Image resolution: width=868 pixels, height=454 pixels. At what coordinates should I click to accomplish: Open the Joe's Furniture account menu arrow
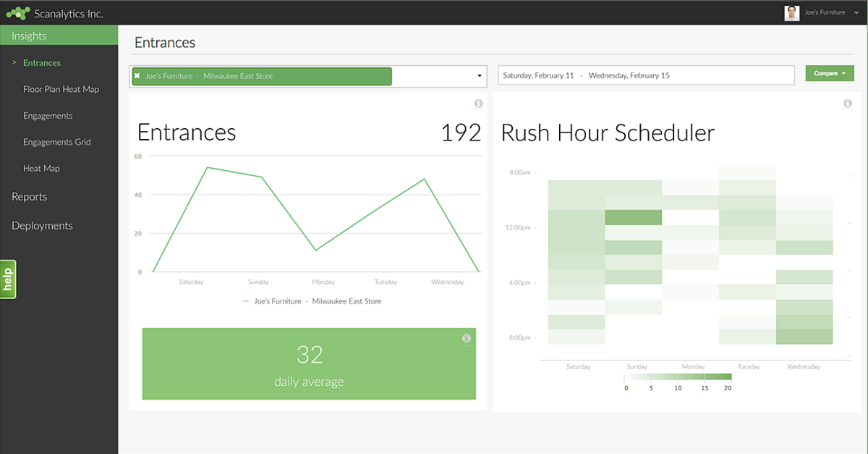857,12
